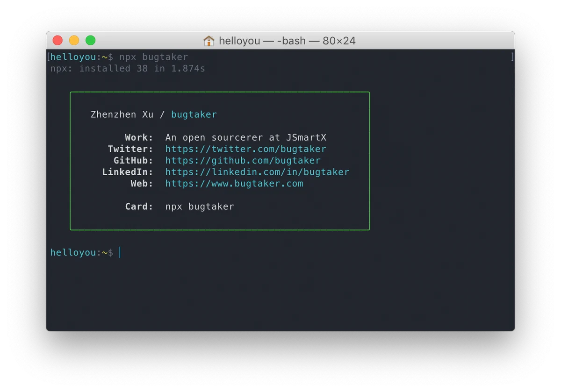The height and width of the screenshot is (392, 561).
Task: Open the https://www.bugtaker.com link
Action: [x=234, y=183]
